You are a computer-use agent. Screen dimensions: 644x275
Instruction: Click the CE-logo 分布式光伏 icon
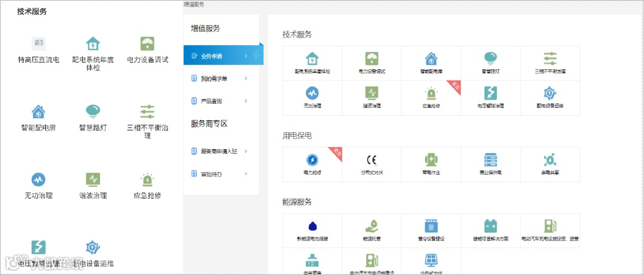(x=371, y=160)
